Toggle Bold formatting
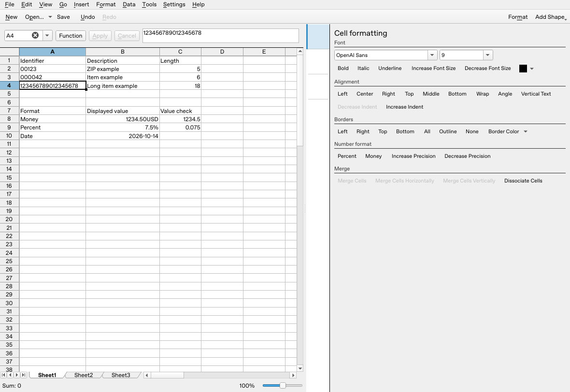The image size is (570, 392). click(x=343, y=68)
